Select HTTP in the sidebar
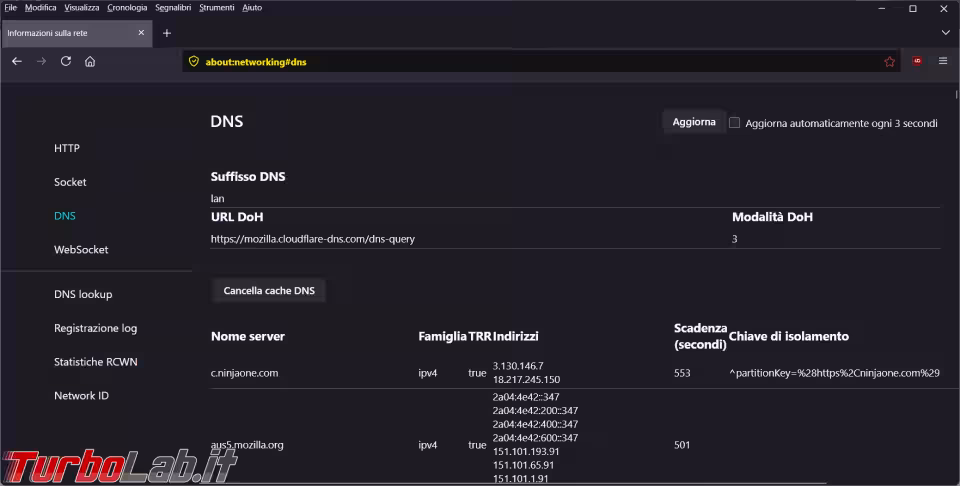 [x=67, y=148]
